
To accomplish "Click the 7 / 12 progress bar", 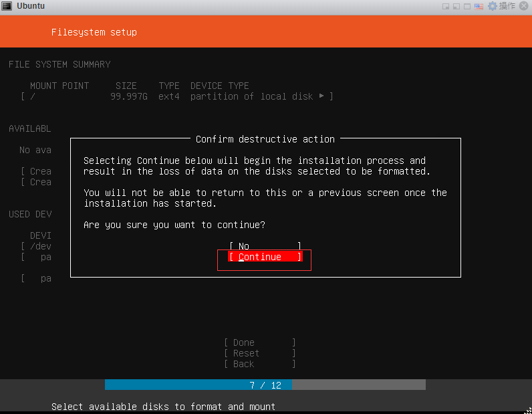I will 265,385.
